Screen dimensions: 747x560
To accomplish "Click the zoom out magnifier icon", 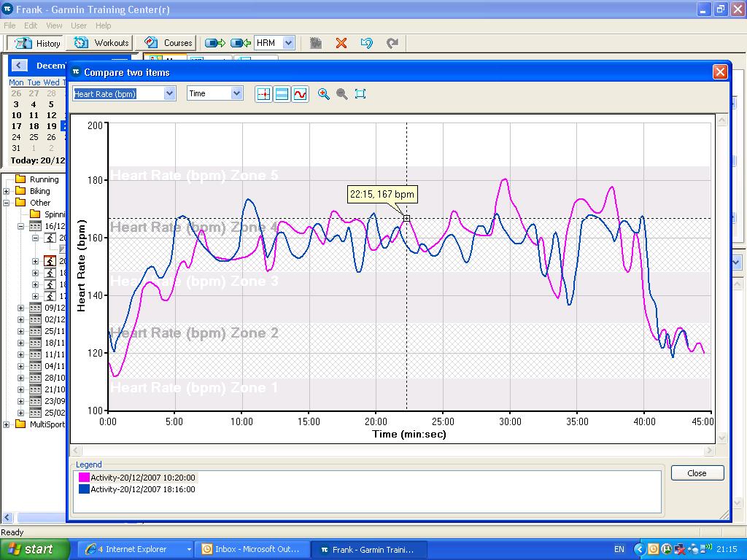I will 341,94.
